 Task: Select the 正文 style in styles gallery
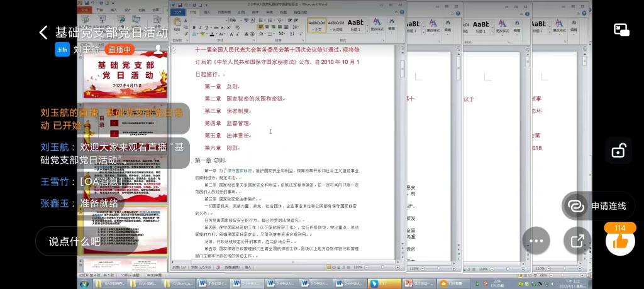click(x=317, y=25)
